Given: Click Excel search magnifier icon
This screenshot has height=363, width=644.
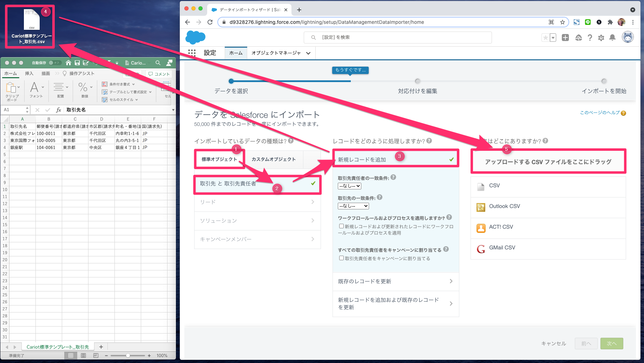Looking at the screenshot, I should 158,63.
